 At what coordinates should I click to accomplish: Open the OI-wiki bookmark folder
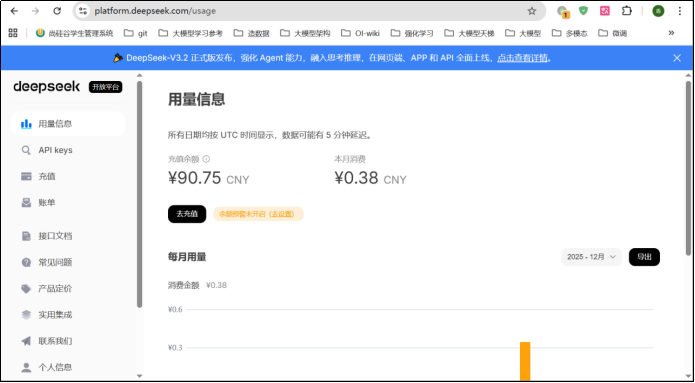[360, 33]
